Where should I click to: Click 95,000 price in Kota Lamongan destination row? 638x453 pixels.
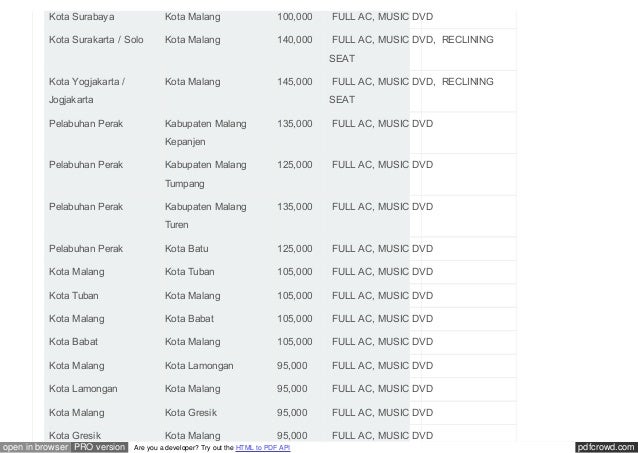pyautogui.click(x=292, y=366)
